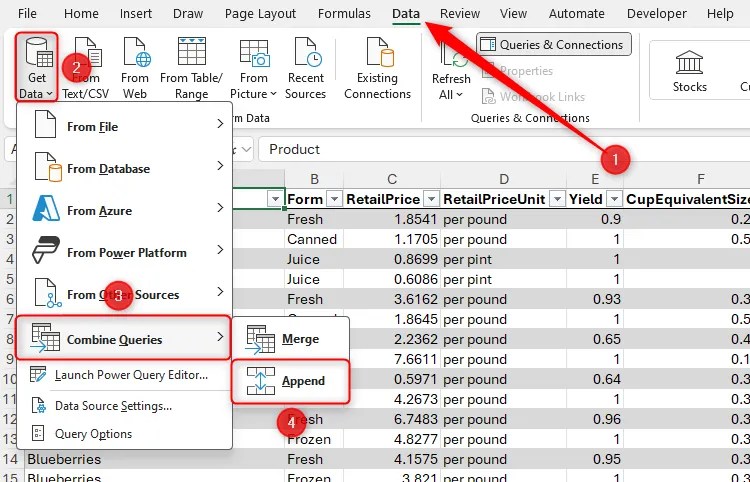Click the From Azure logo icon

coord(46,210)
